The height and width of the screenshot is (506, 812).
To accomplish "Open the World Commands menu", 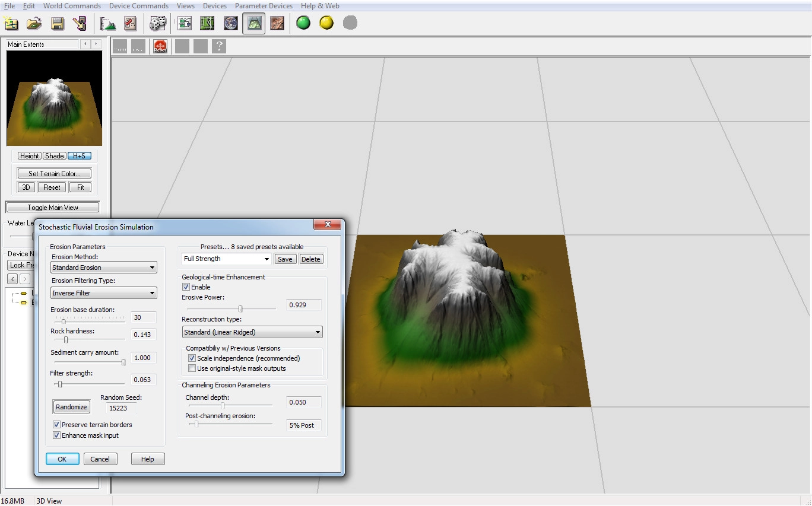I will (72, 6).
